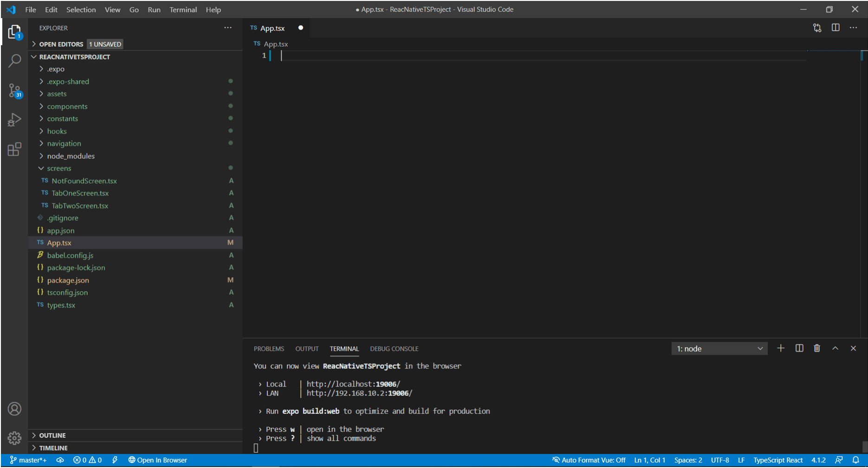Open the Accounts icon in activity bar

[x=15, y=409]
